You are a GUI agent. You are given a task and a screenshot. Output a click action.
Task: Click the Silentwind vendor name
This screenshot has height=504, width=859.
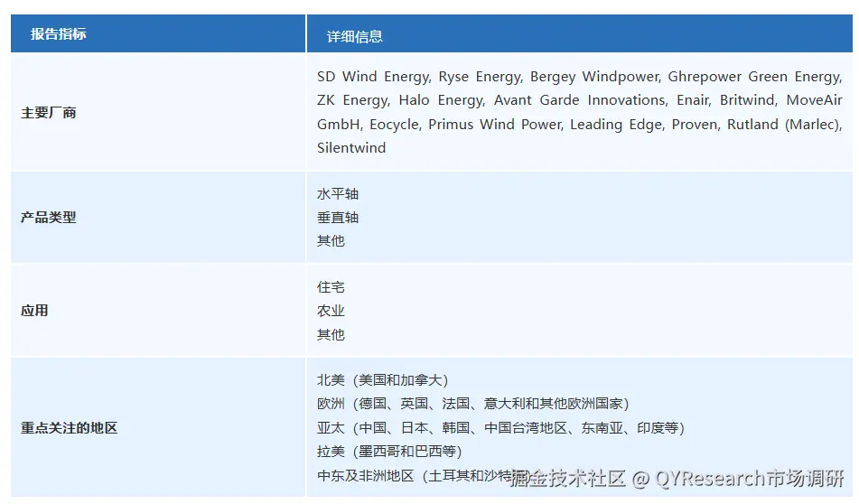pyautogui.click(x=351, y=147)
